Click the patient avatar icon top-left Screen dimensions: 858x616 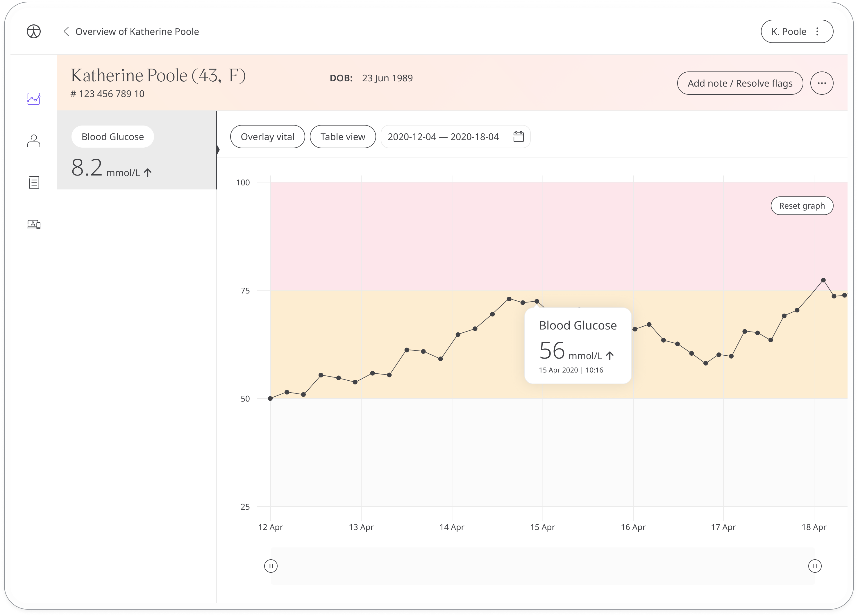[x=33, y=31]
